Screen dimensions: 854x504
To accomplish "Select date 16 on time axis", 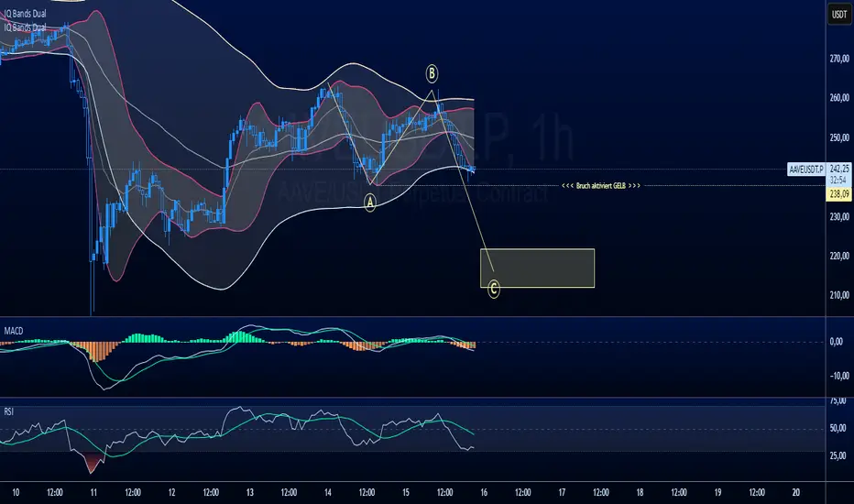I will 483,490.
